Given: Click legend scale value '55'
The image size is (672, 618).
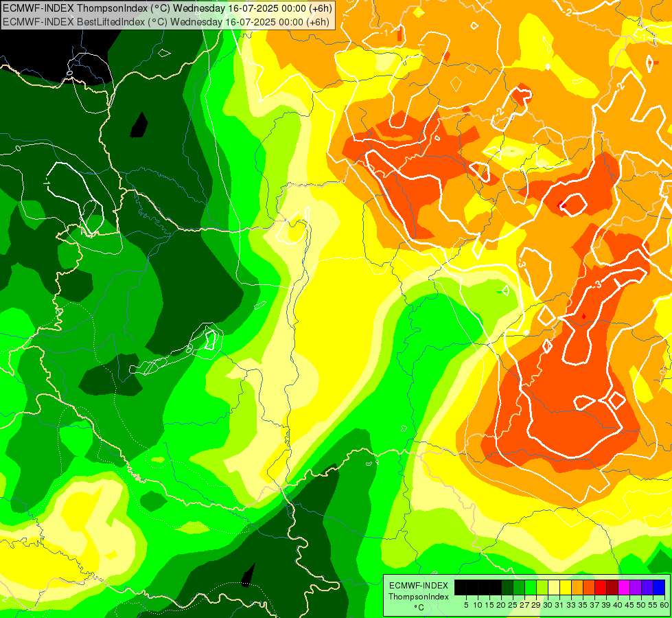Looking at the screenshot, I should (x=653, y=605).
